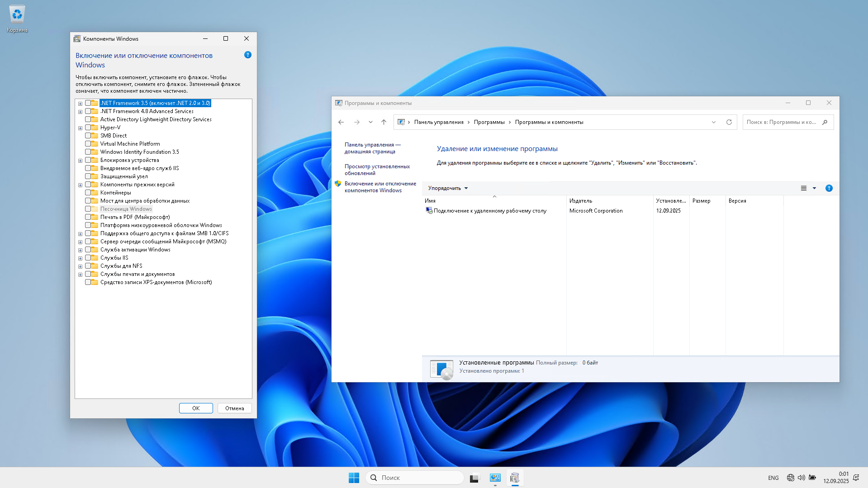Image resolution: width=868 pixels, height=488 pixels.
Task: Click OK in Windows Features dialog
Action: click(196, 408)
